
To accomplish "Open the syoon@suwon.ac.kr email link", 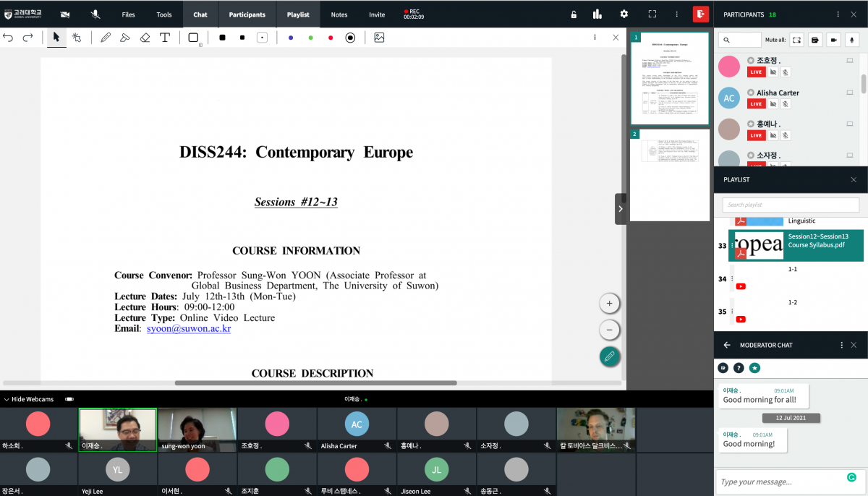I will pyautogui.click(x=188, y=328).
